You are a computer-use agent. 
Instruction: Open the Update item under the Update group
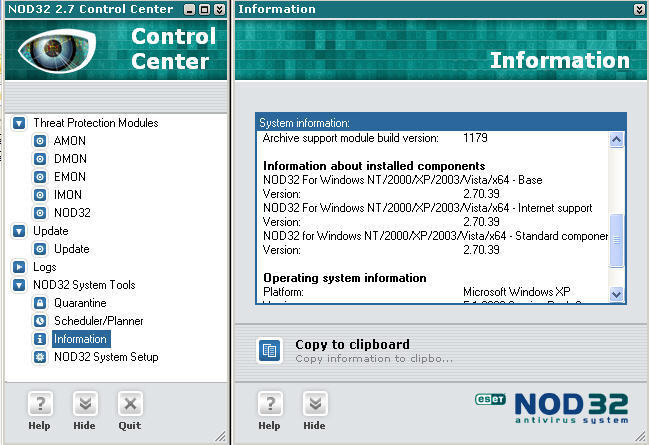click(72, 249)
